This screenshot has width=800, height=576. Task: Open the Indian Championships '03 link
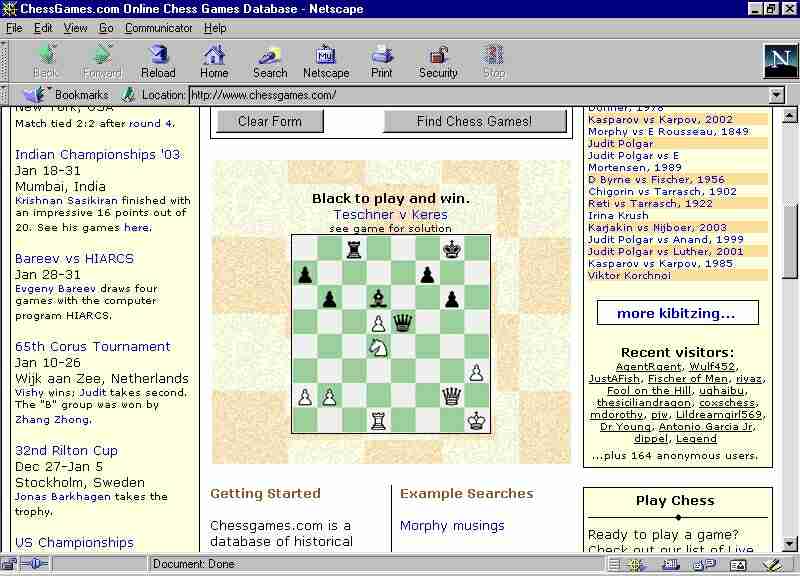click(x=97, y=154)
